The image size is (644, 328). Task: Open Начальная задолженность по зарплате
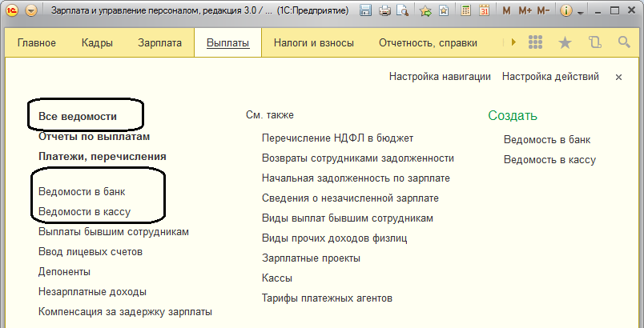pos(356,178)
